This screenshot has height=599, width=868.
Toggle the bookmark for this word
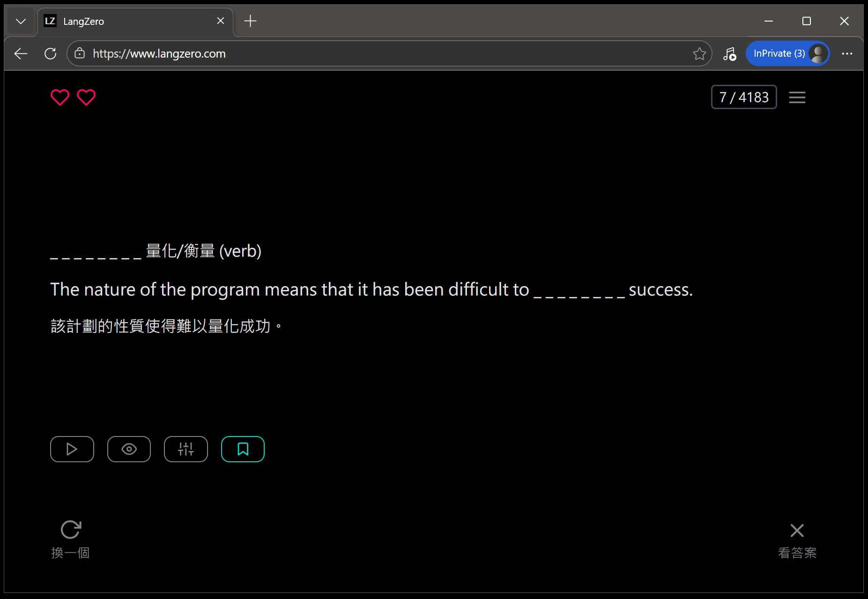(243, 449)
